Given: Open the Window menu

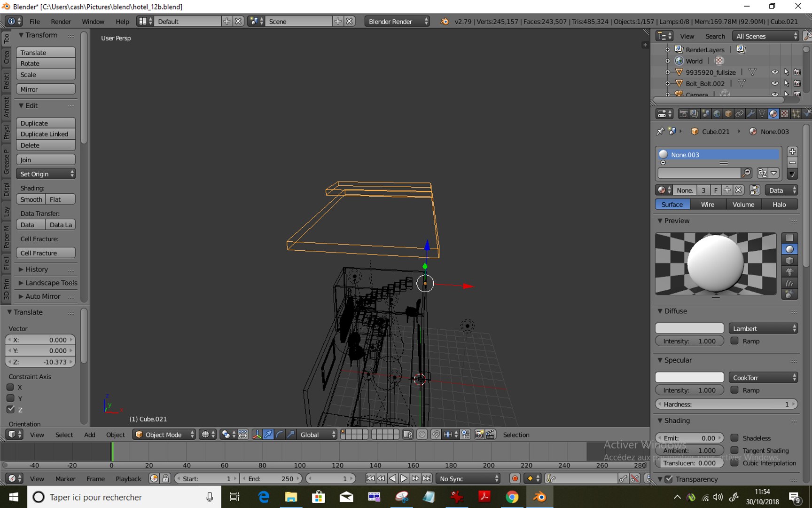Looking at the screenshot, I should coord(93,22).
